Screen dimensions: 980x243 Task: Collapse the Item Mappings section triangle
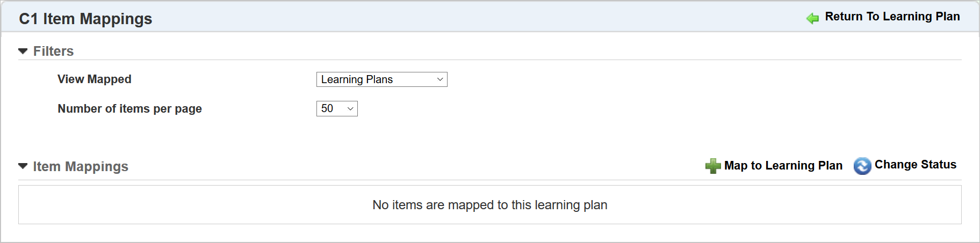tap(23, 166)
